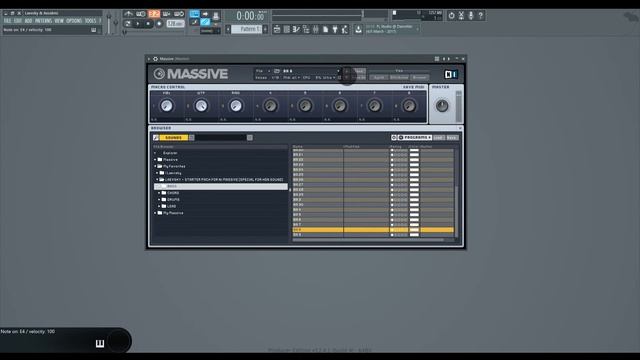
Task: Click the plug icon in shortcut toolbar
Action: 335,29
